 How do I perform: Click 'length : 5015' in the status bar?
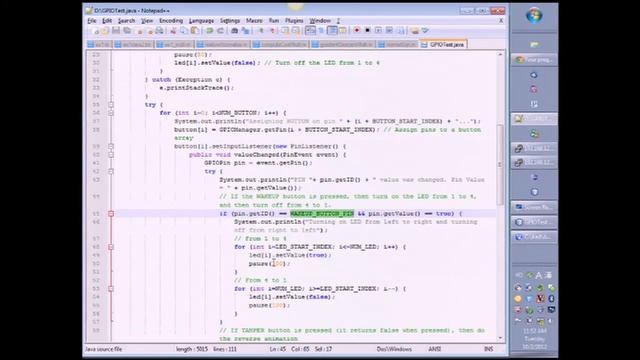[x=192, y=349]
